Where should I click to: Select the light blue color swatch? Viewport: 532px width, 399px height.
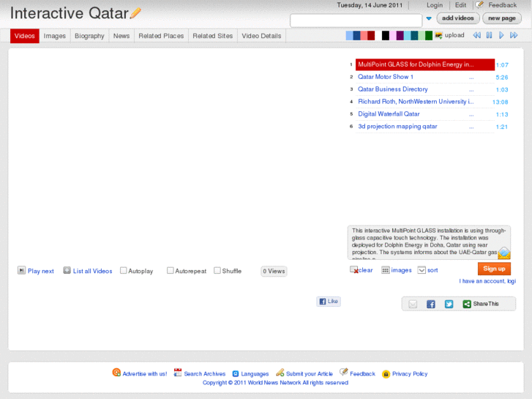349,35
